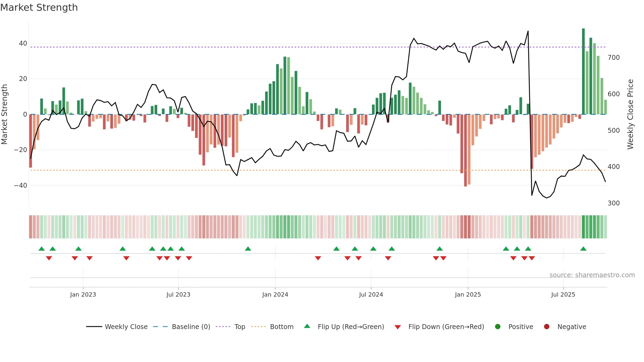Image resolution: width=644 pixels, height=362 pixels.
Task: Toggle the Top legend label
Action: tap(240, 327)
